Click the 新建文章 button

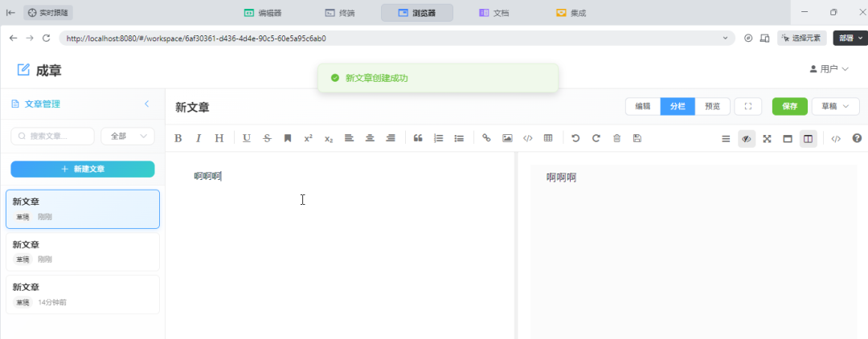[x=82, y=169]
